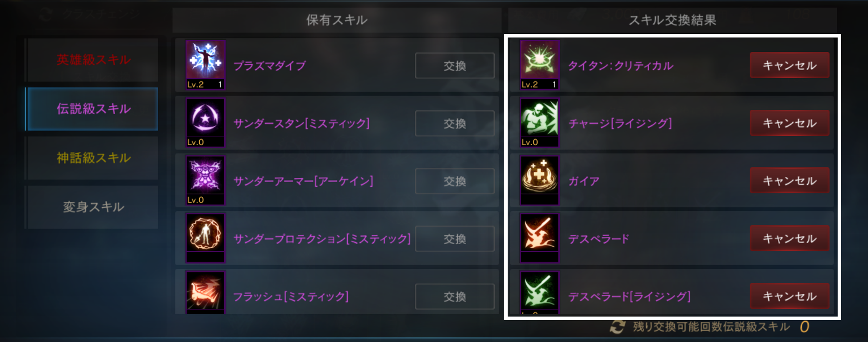This screenshot has height=342, width=868.
Task: Select the ガイア result skill icon
Action: 539,180
